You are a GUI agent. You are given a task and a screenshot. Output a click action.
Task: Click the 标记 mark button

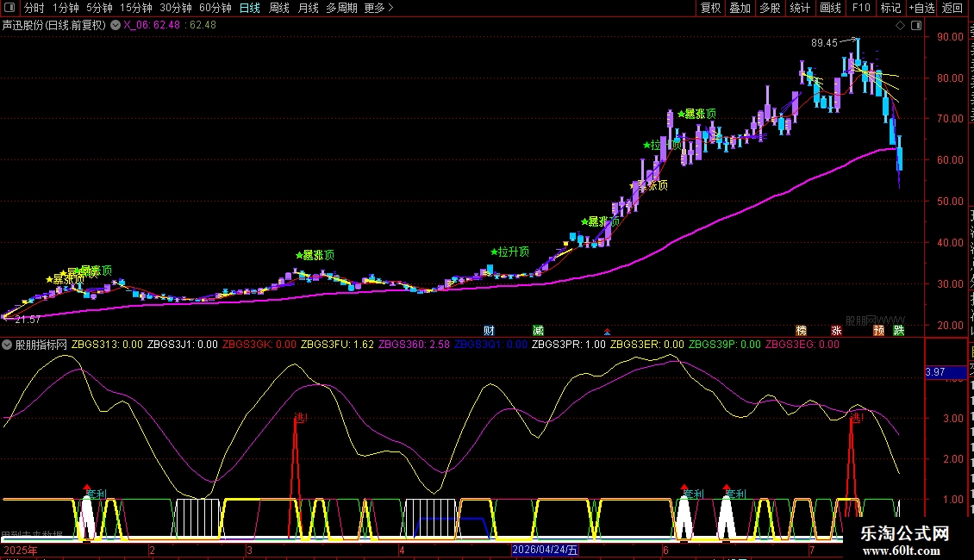click(x=890, y=8)
